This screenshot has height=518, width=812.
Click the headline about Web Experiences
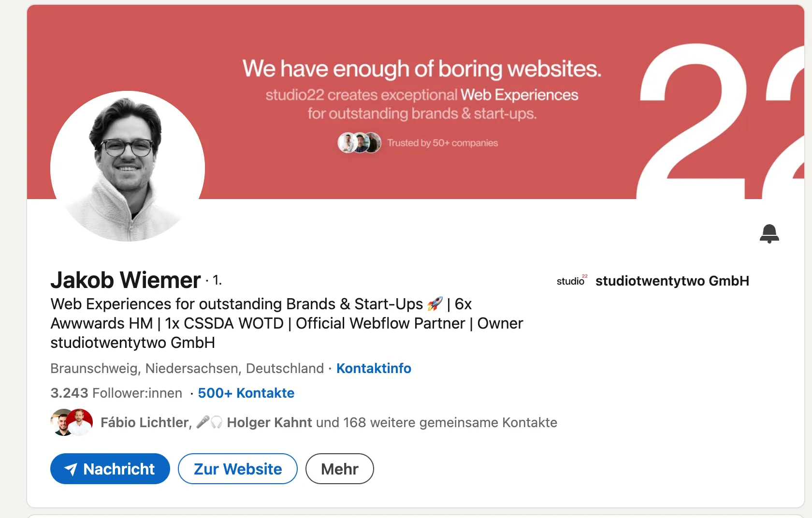pyautogui.click(x=287, y=323)
